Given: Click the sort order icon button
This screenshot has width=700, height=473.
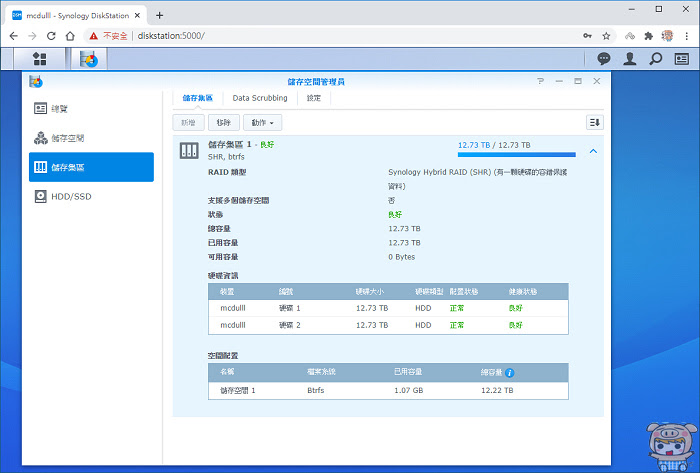Looking at the screenshot, I should [x=595, y=122].
